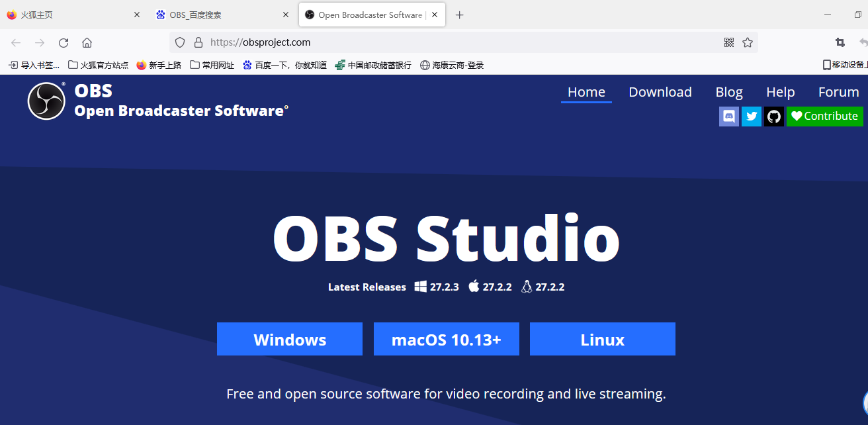Open the QR code icon in address bar
The height and width of the screenshot is (425, 868).
[729, 42]
